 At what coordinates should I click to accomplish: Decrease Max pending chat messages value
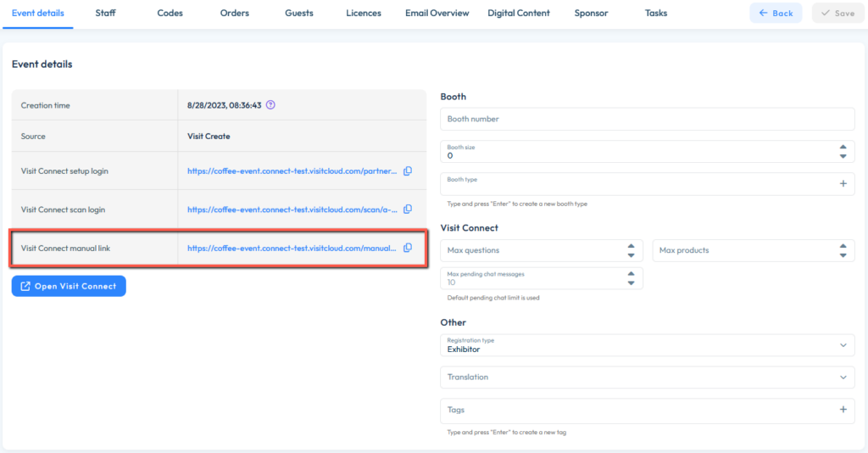[x=631, y=282]
